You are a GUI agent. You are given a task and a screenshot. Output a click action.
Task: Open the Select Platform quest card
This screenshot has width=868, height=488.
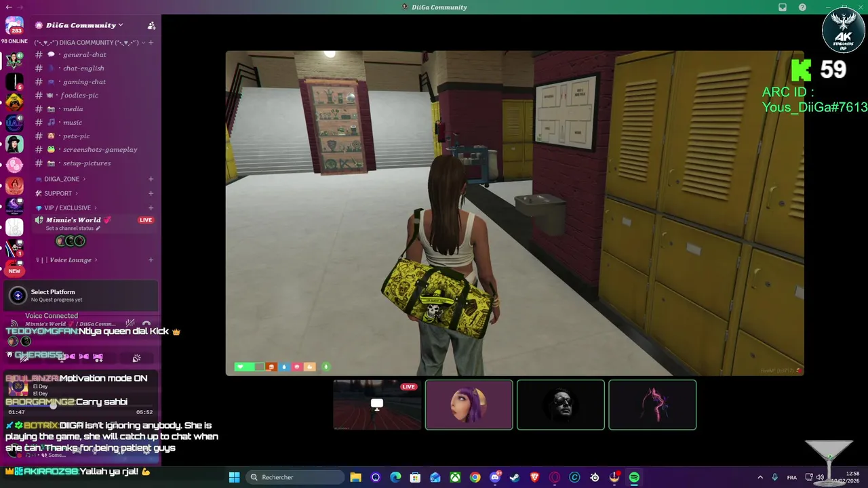[x=81, y=296]
